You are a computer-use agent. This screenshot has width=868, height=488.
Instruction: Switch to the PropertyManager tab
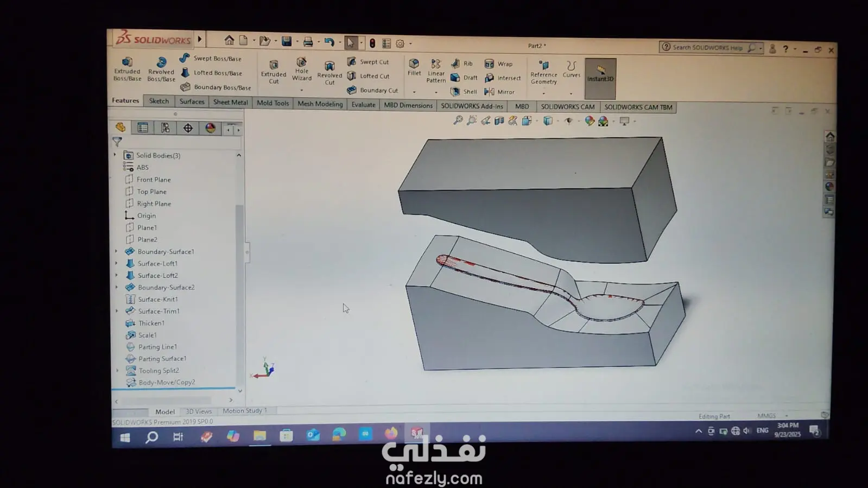(x=143, y=128)
